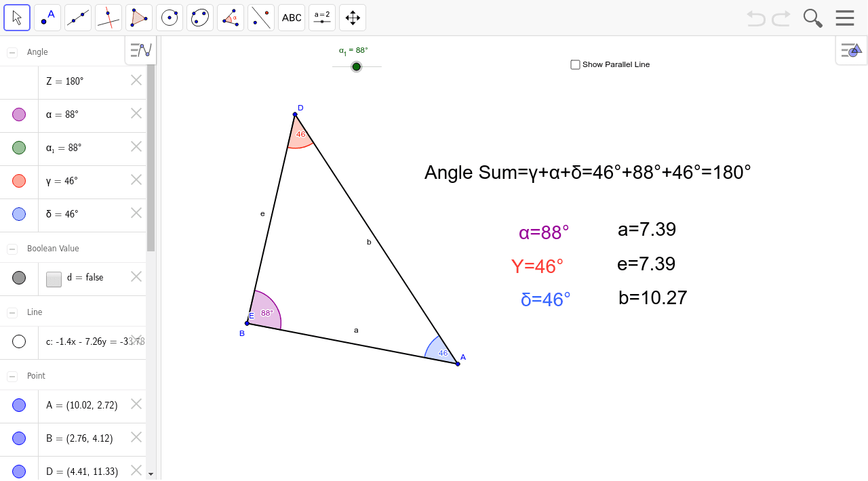Open the Graphics view style bar

tap(851, 50)
